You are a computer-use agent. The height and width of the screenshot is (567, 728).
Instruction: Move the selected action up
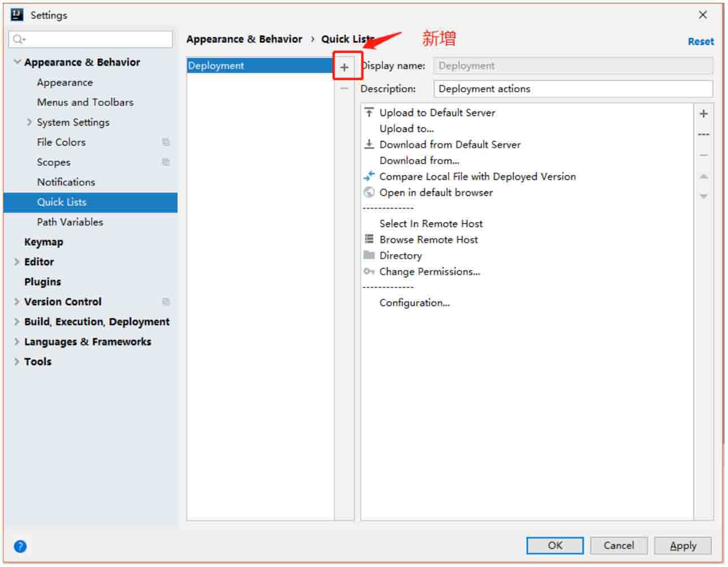click(704, 177)
